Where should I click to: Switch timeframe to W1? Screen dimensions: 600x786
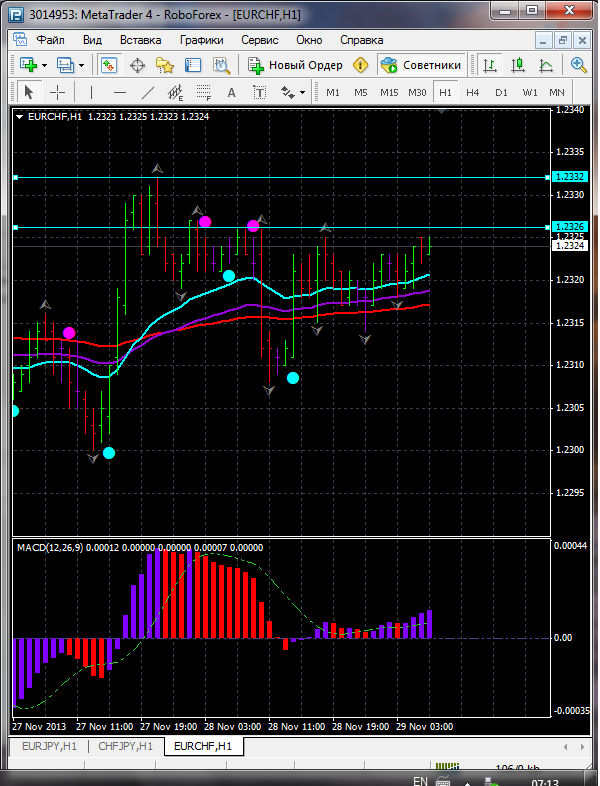529,92
